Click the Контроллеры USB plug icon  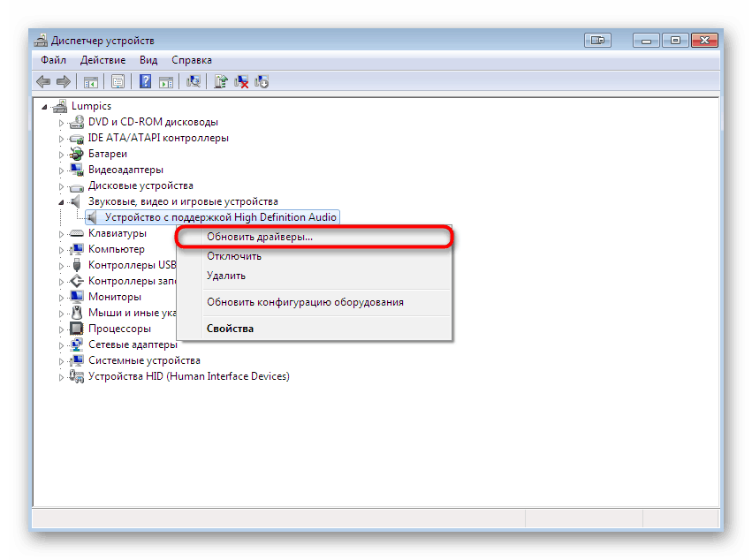(76, 265)
